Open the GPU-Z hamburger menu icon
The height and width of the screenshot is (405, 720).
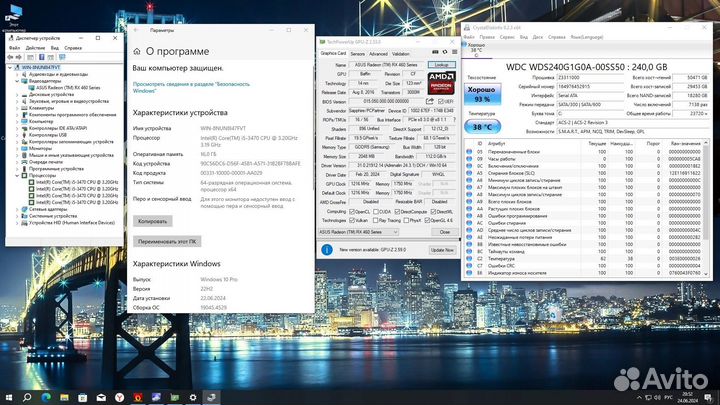[454, 52]
